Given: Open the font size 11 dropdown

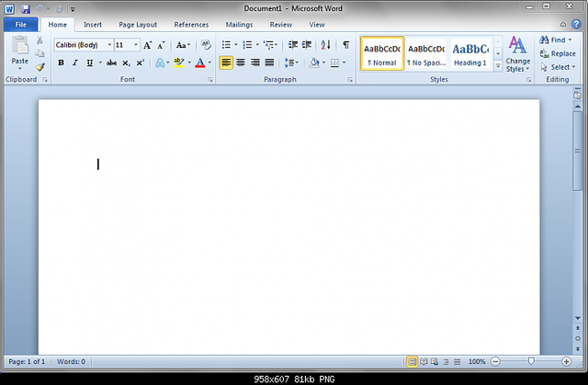Looking at the screenshot, I should [136, 45].
